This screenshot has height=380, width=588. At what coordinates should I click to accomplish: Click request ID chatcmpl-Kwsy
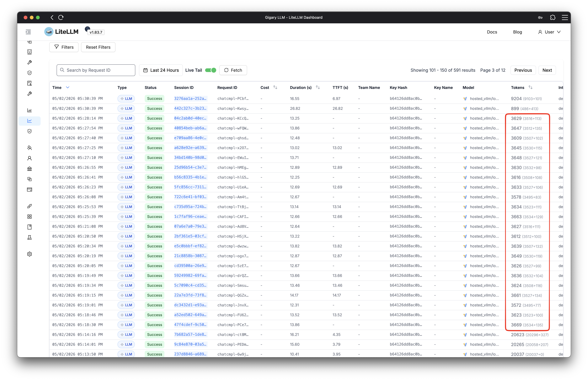[x=233, y=108]
